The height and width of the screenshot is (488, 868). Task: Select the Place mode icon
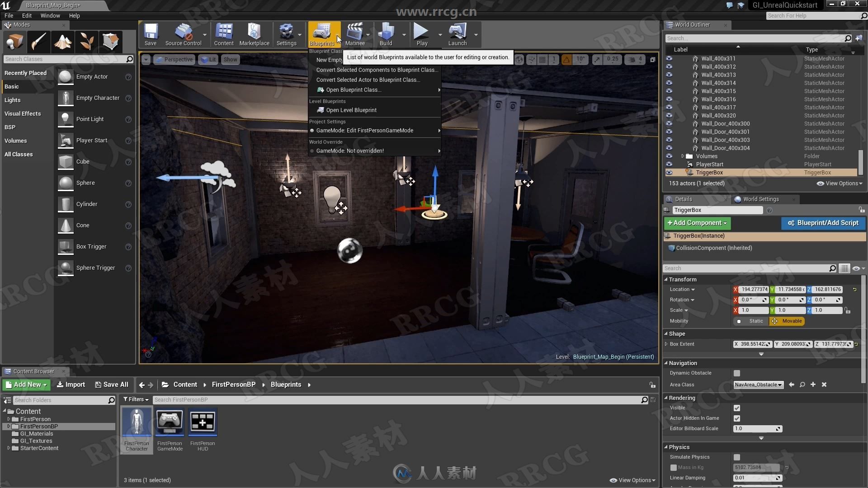(14, 42)
